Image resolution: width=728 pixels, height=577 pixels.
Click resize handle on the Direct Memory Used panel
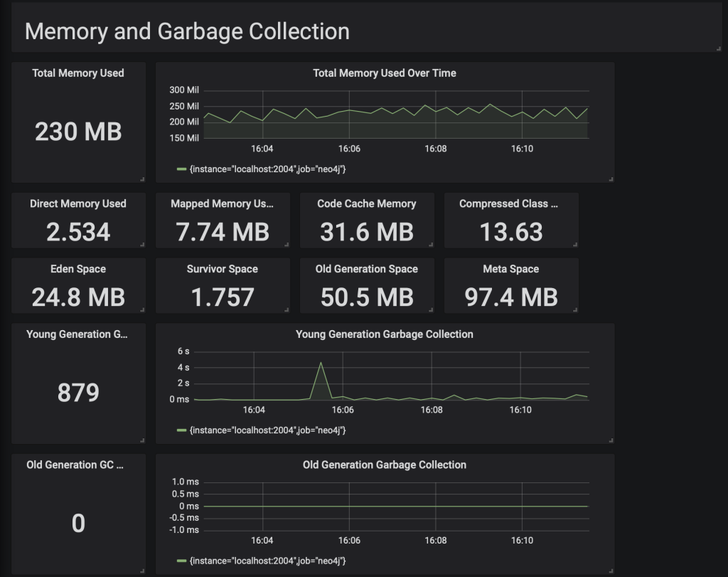coord(142,244)
